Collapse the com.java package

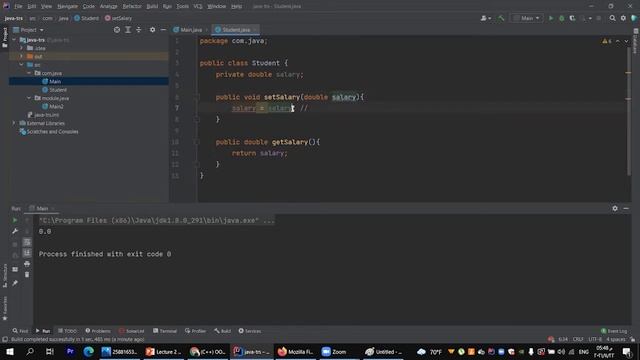point(29,73)
